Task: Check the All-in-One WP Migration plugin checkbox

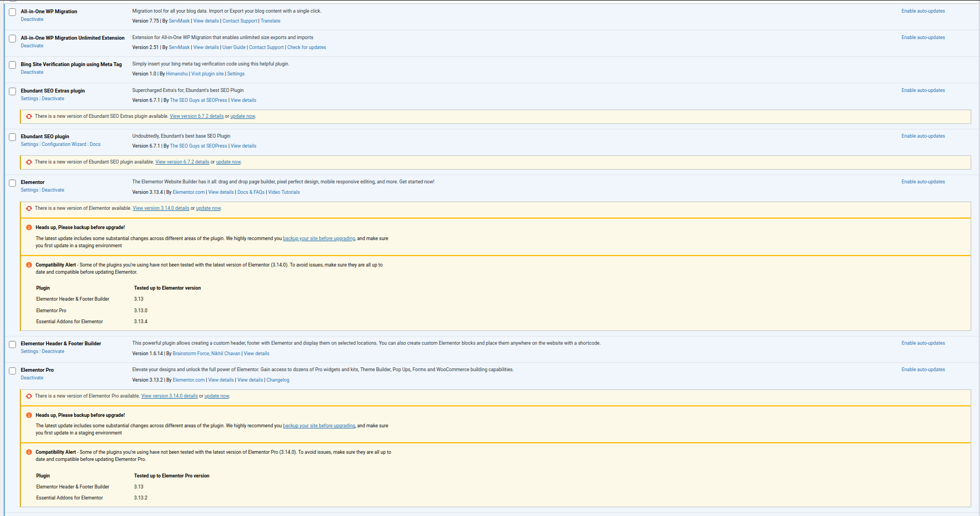Action: 12,12
